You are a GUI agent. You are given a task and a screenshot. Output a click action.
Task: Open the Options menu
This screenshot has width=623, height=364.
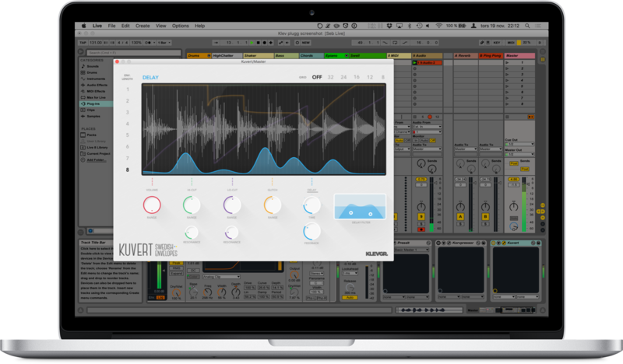pyautogui.click(x=180, y=26)
